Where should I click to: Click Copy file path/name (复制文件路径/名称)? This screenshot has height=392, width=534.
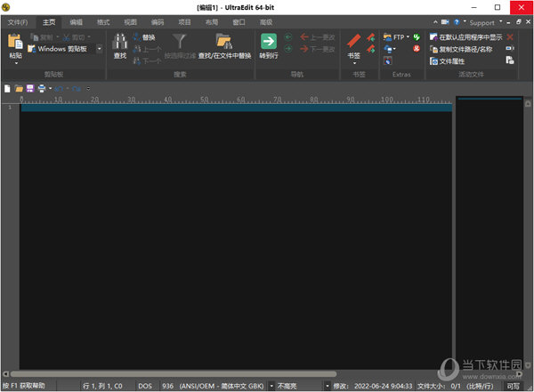tap(461, 50)
